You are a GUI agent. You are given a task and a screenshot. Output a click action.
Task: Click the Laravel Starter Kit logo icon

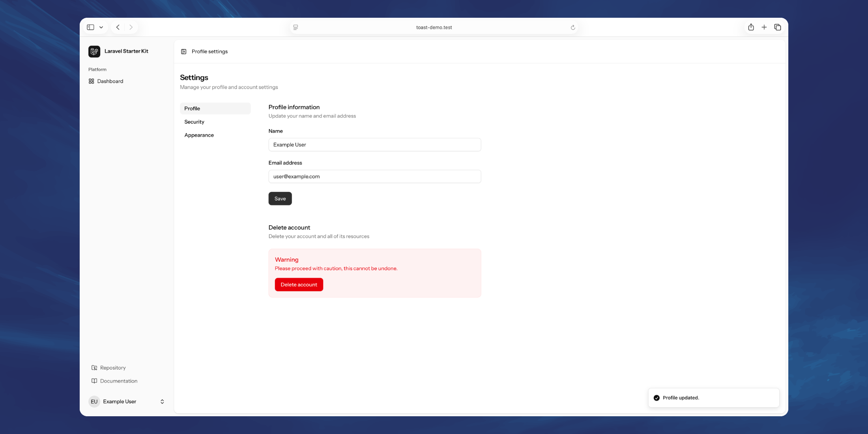(94, 51)
